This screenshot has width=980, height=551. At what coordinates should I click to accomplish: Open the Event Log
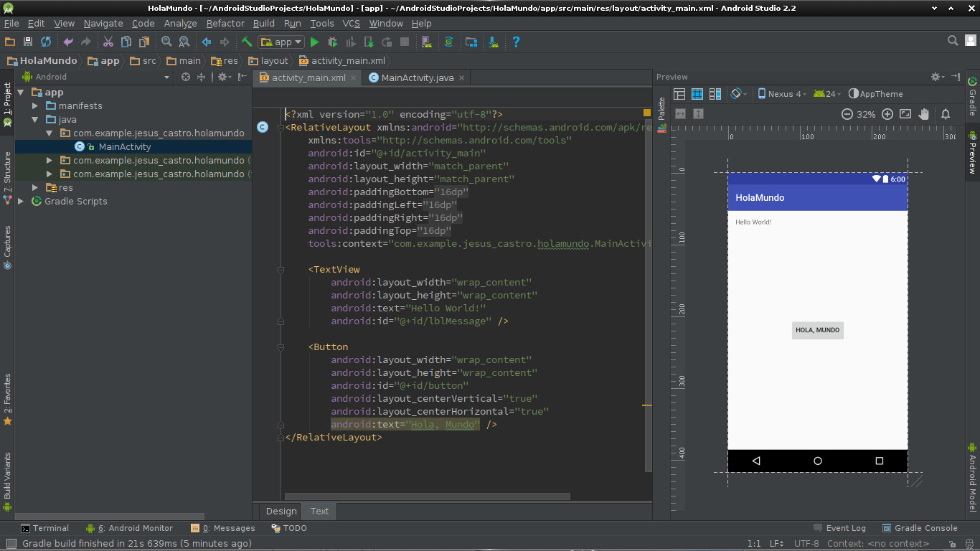(839, 528)
